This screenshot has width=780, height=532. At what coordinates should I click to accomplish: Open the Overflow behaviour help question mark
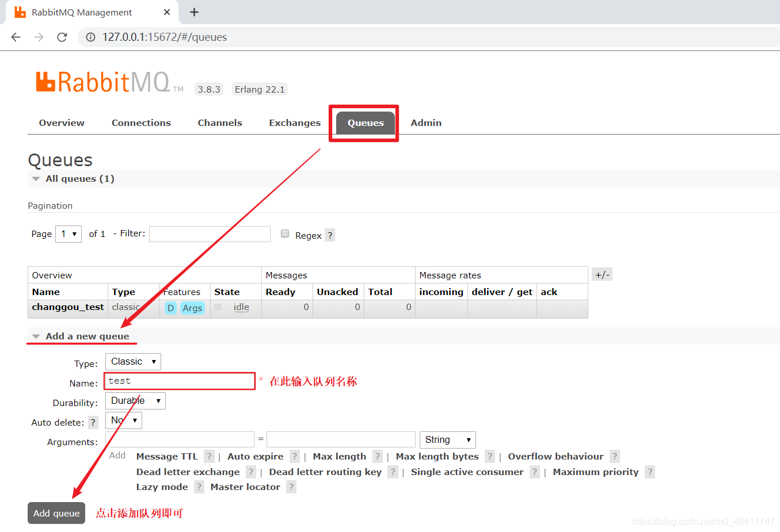click(615, 456)
